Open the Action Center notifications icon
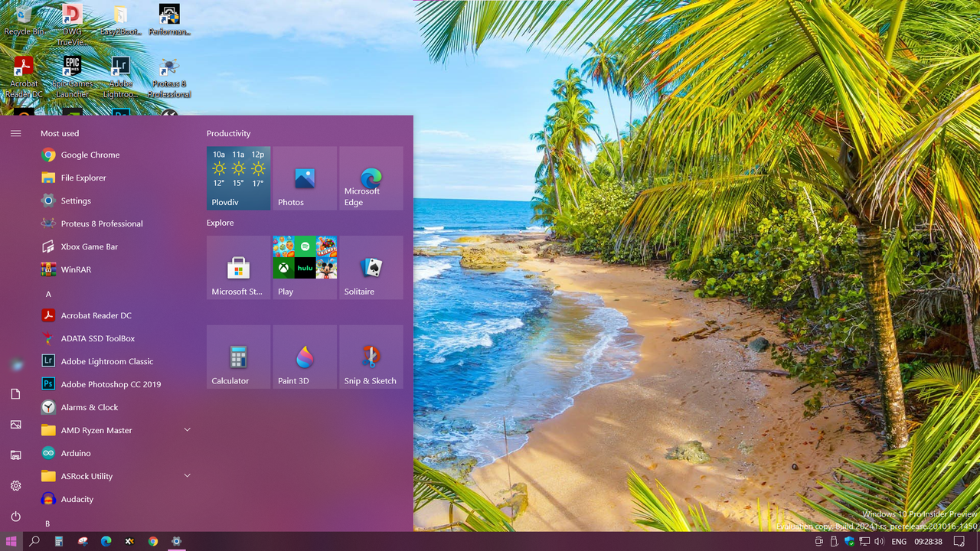This screenshot has height=551, width=980. tap(959, 541)
